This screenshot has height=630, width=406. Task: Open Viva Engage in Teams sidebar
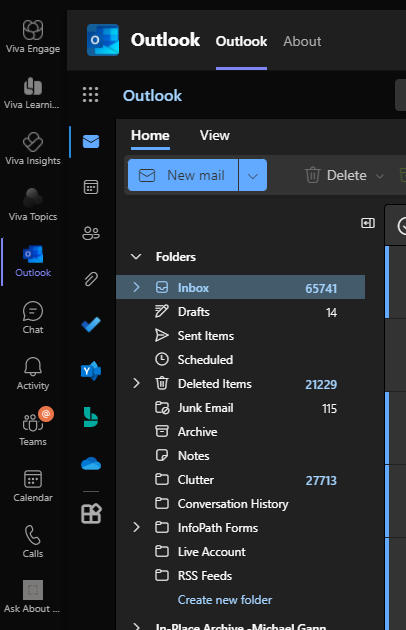(x=33, y=37)
